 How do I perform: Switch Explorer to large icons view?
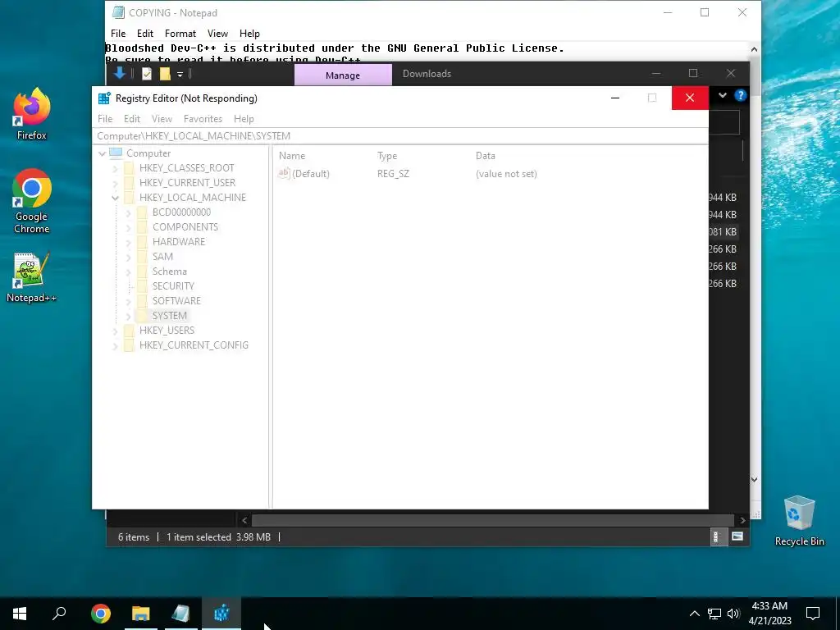click(x=737, y=536)
